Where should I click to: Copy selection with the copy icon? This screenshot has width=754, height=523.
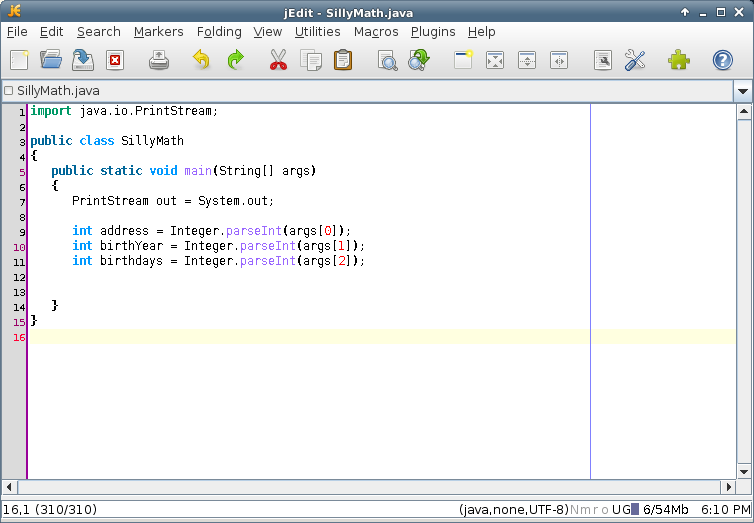point(311,61)
